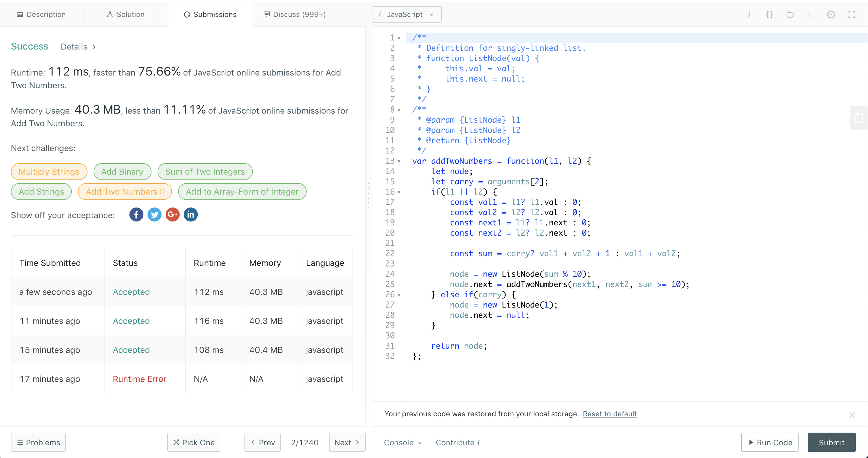
Task: Enter fullscreen editor mode icon
Action: pyautogui.click(x=851, y=15)
